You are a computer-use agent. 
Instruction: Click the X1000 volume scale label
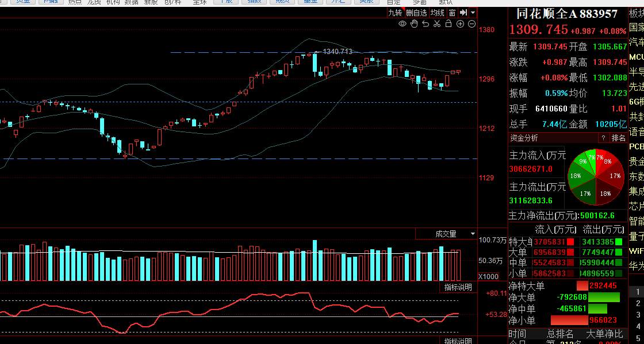click(489, 277)
